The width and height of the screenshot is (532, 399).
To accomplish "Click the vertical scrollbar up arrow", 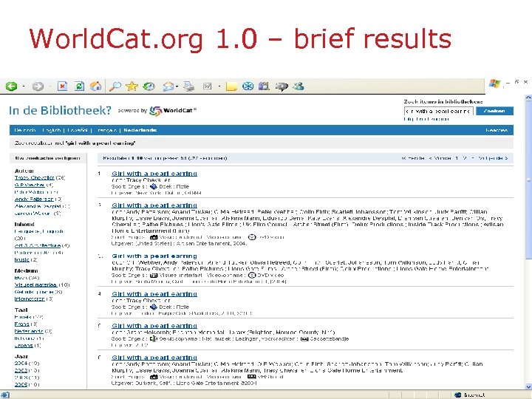I will click(x=528, y=98).
